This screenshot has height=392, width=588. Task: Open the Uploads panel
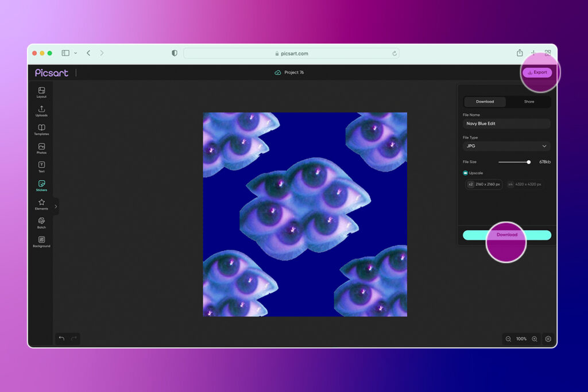pos(41,110)
